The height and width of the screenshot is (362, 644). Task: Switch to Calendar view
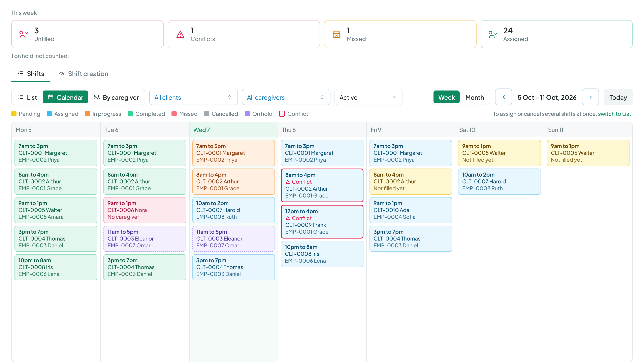(65, 97)
